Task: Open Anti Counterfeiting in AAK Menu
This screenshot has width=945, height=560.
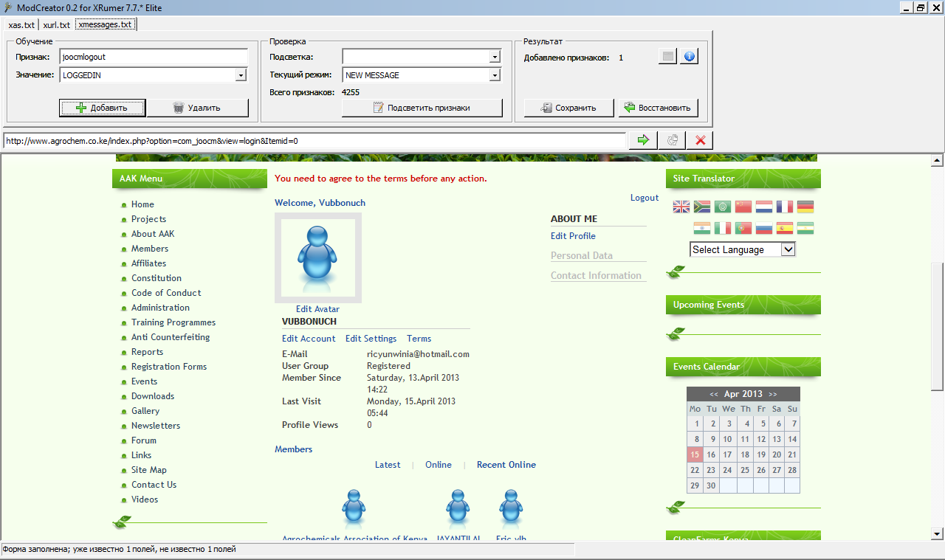Action: click(171, 337)
